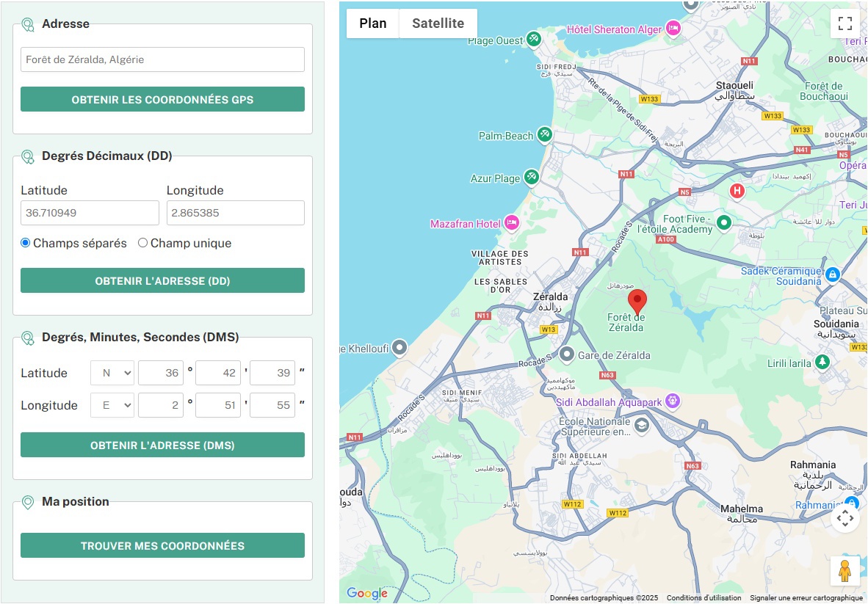
Task: Select the Foot Five l'étoile Academy marker
Action: point(723,222)
